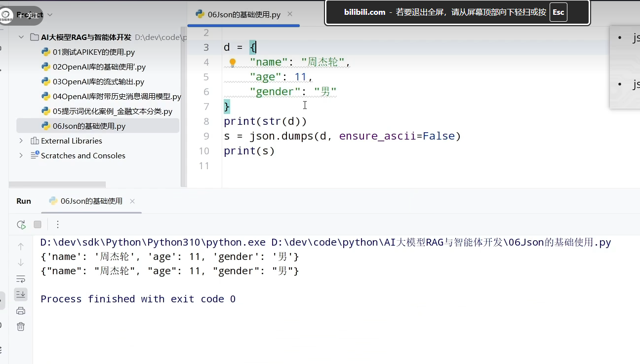
Task: Click the Scratches and Consoles icon
Action: coord(35,155)
